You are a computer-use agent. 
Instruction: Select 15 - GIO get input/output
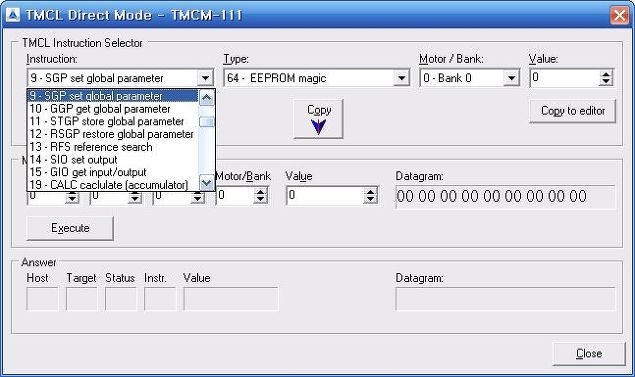click(x=113, y=172)
